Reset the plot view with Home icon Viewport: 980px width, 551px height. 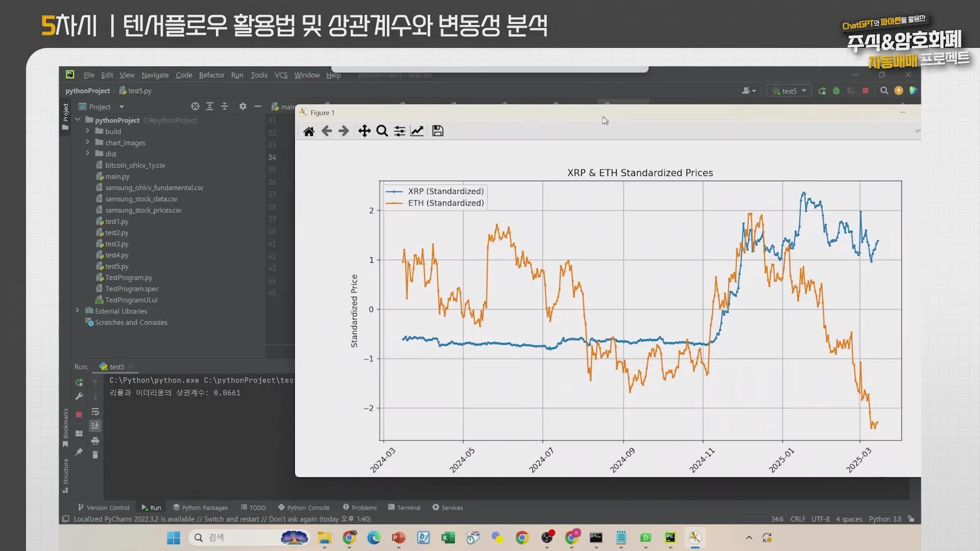click(x=309, y=131)
